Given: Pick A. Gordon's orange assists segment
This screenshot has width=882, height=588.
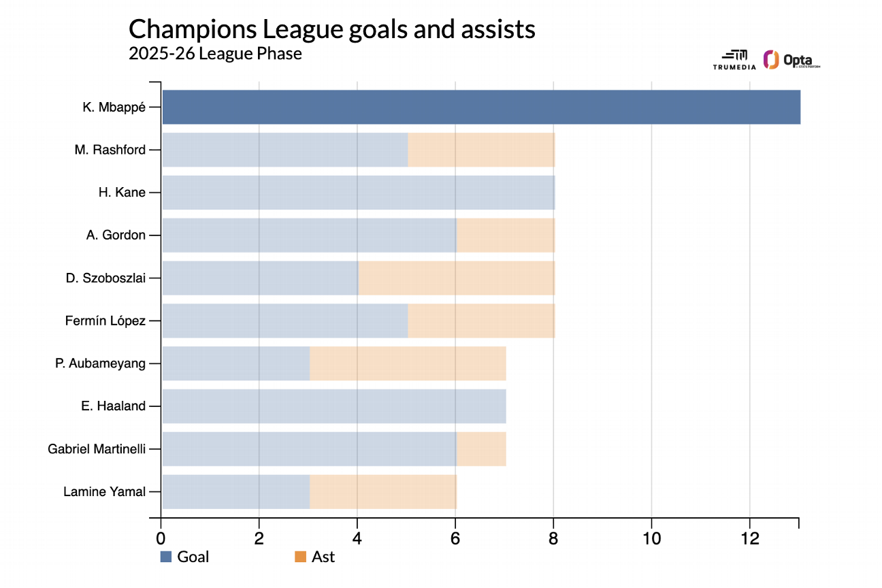Looking at the screenshot, I should click(506, 235).
